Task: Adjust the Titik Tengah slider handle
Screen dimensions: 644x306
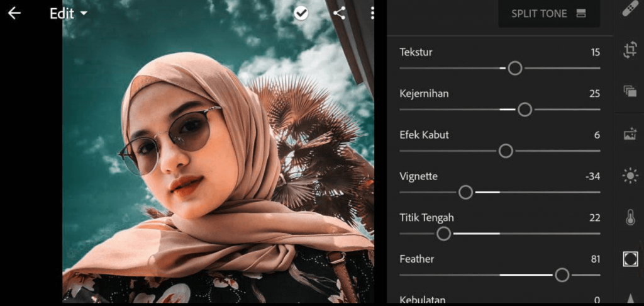Action: click(443, 234)
